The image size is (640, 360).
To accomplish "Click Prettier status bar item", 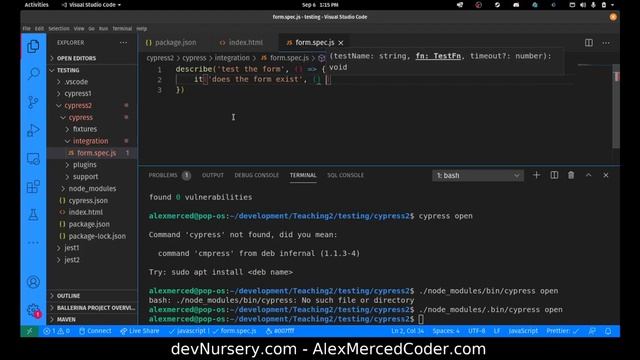I will 562,331.
